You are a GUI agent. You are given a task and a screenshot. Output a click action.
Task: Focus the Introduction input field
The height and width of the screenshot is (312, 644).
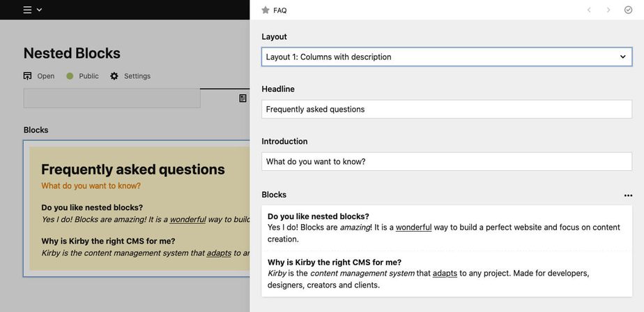446,161
